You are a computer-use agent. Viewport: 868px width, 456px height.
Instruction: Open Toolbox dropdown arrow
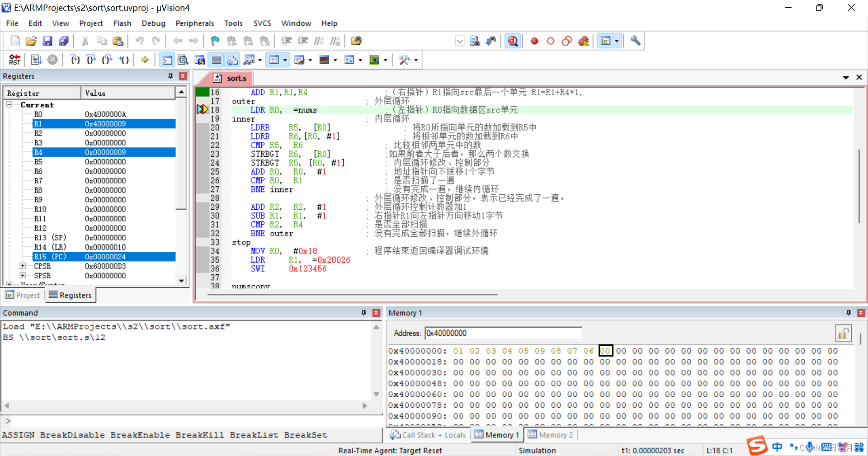(x=416, y=60)
